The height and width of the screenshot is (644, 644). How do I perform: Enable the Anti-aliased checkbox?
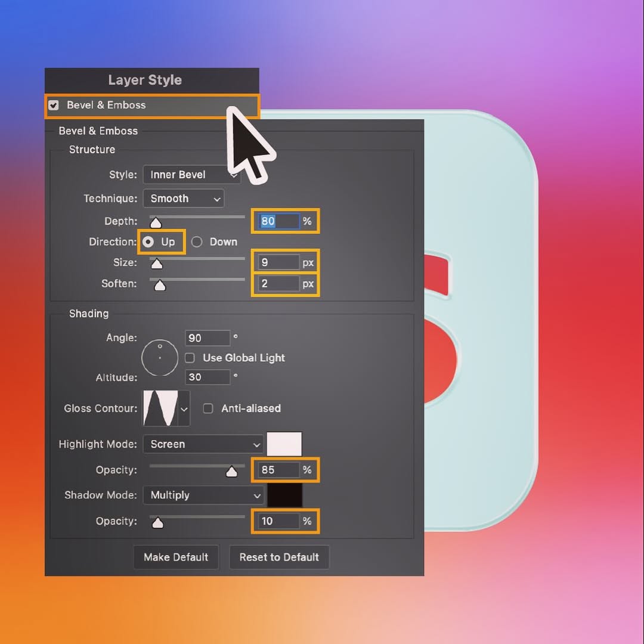pos(208,408)
